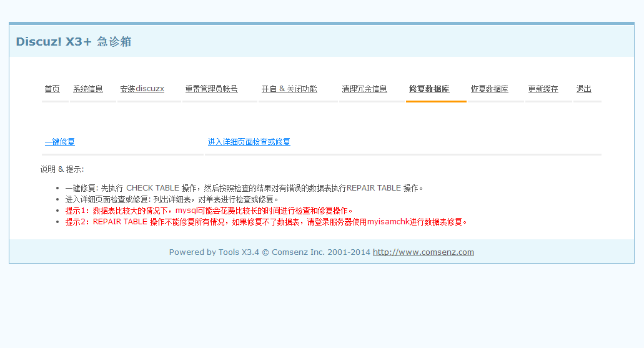Click the red 提示1 mysql warning line
Image resolution: width=644 pixels, height=348 pixels.
209,211
